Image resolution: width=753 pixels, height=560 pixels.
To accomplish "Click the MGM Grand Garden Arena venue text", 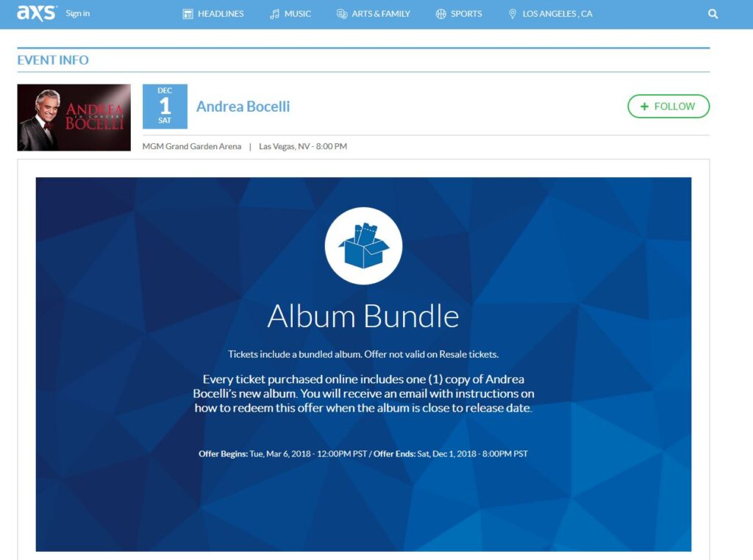I will point(192,146).
